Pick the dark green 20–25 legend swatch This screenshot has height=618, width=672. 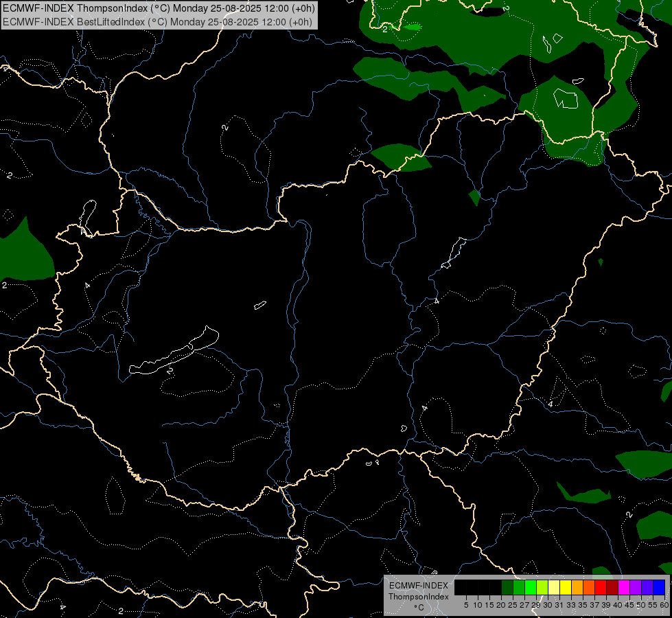[507, 587]
